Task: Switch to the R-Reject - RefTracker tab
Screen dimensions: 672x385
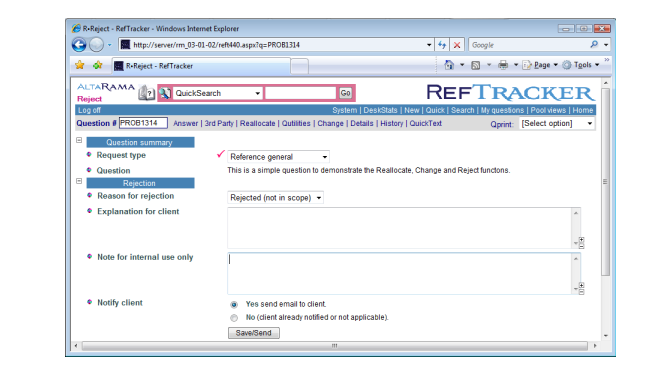Action: coord(201,66)
